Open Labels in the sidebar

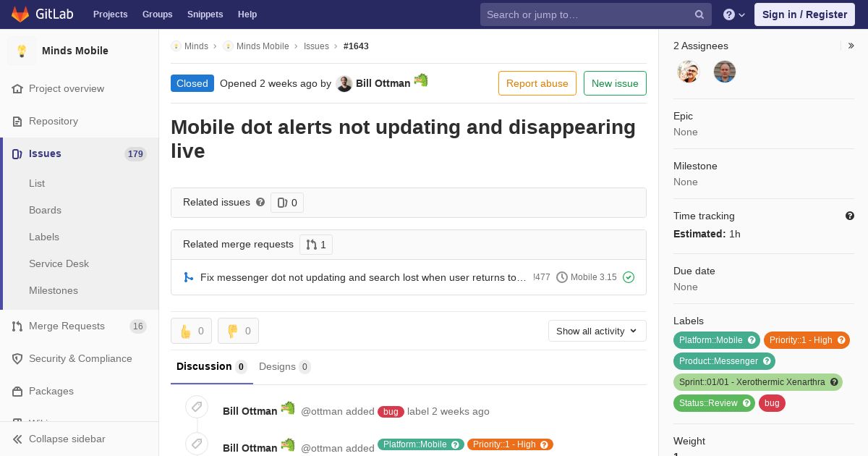tap(44, 237)
